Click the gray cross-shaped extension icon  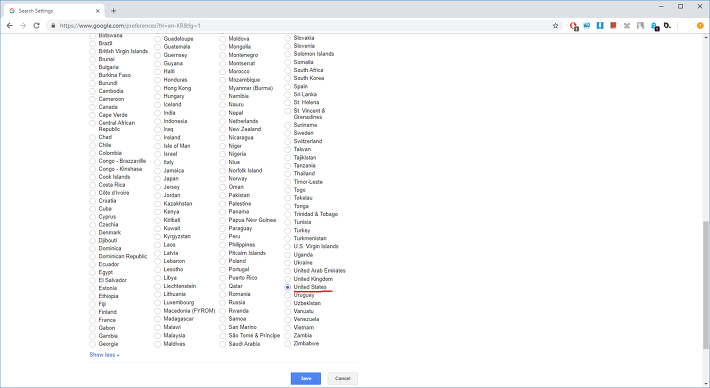coord(627,26)
